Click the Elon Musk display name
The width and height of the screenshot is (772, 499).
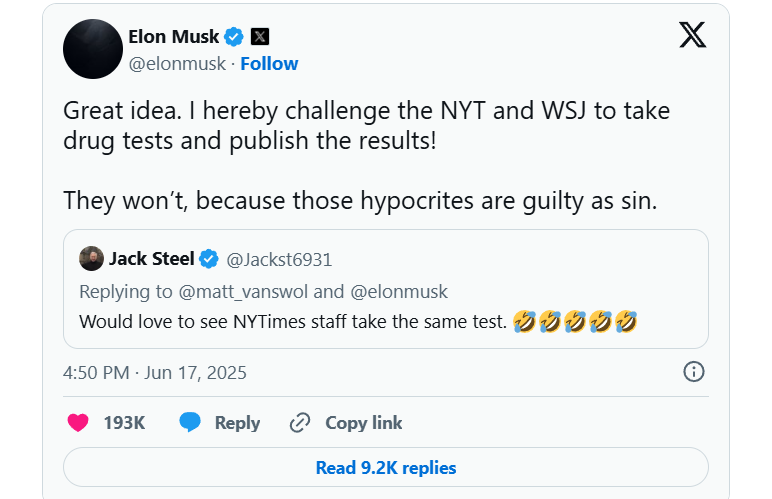click(172, 37)
